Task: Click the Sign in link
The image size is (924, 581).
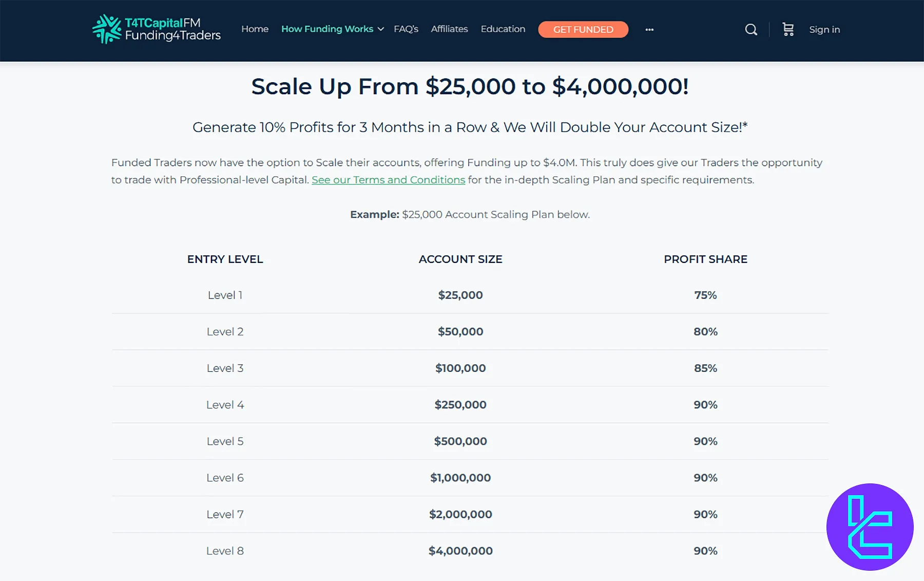Action: pyautogui.click(x=824, y=30)
